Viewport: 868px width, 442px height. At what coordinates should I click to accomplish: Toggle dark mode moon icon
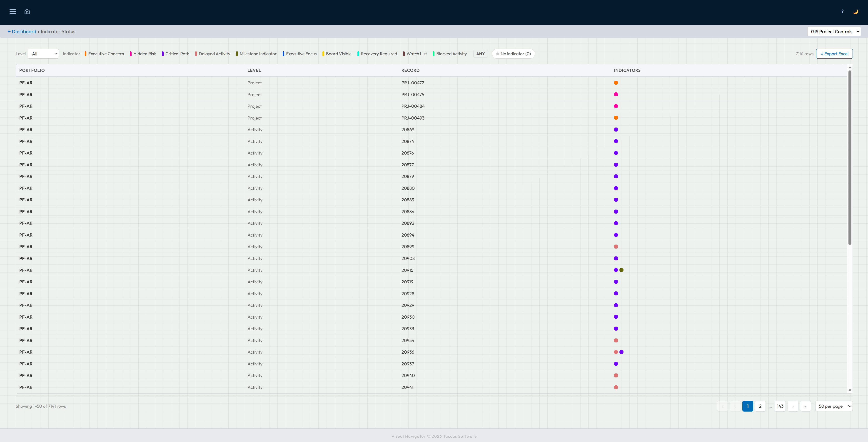(856, 11)
